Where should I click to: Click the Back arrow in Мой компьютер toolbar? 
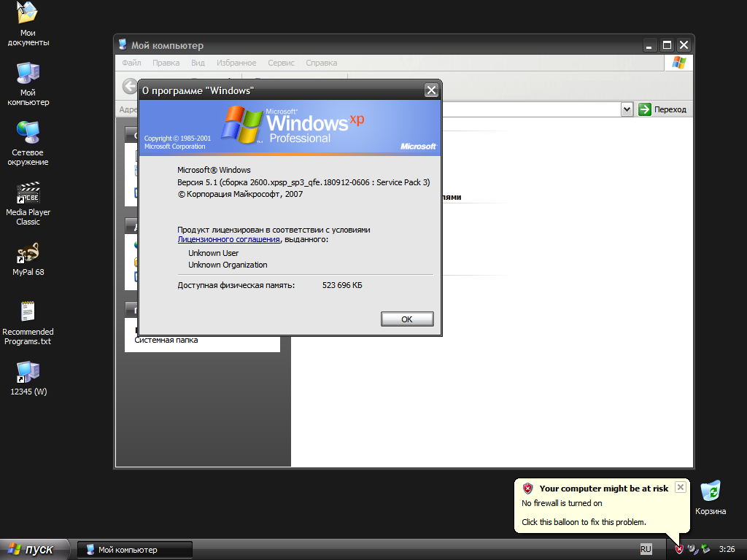130,86
